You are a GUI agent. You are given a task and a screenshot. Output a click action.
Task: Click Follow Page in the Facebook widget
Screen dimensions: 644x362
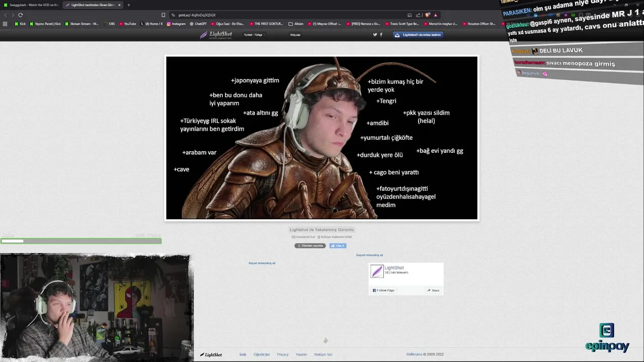pyautogui.click(x=383, y=290)
